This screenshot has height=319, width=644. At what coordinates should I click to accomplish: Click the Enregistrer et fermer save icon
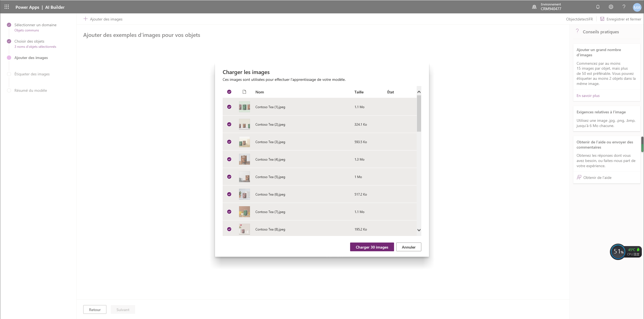[602, 19]
